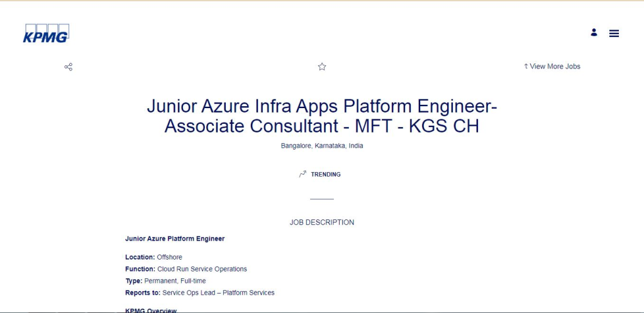644x313 pixels.
Task: Click Bangalore, Karnataka, India location text
Action: click(322, 146)
